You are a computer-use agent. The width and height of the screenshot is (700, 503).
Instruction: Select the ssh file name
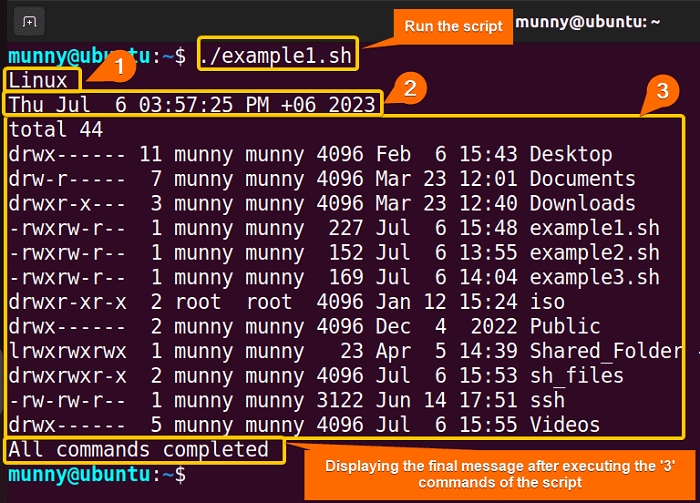tap(547, 400)
